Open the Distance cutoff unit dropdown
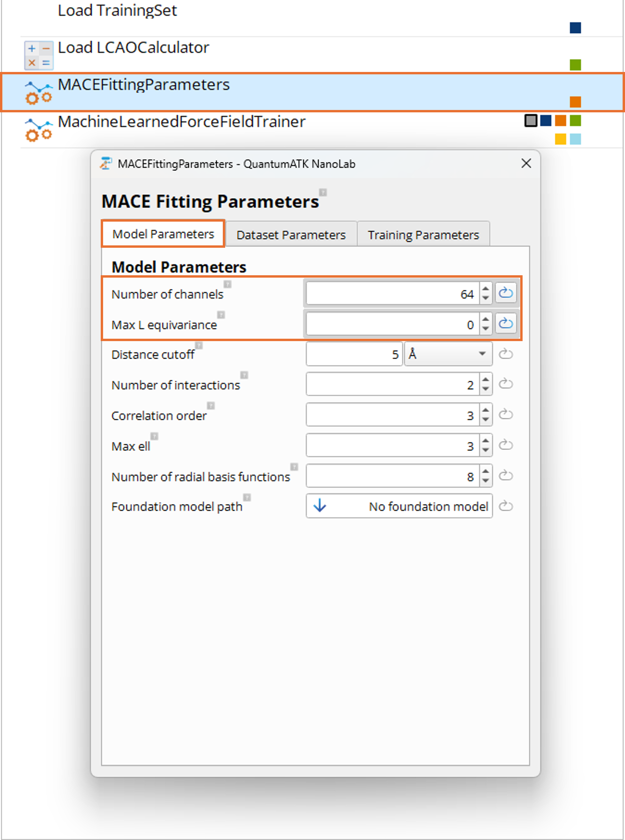The image size is (625, 840). click(448, 354)
